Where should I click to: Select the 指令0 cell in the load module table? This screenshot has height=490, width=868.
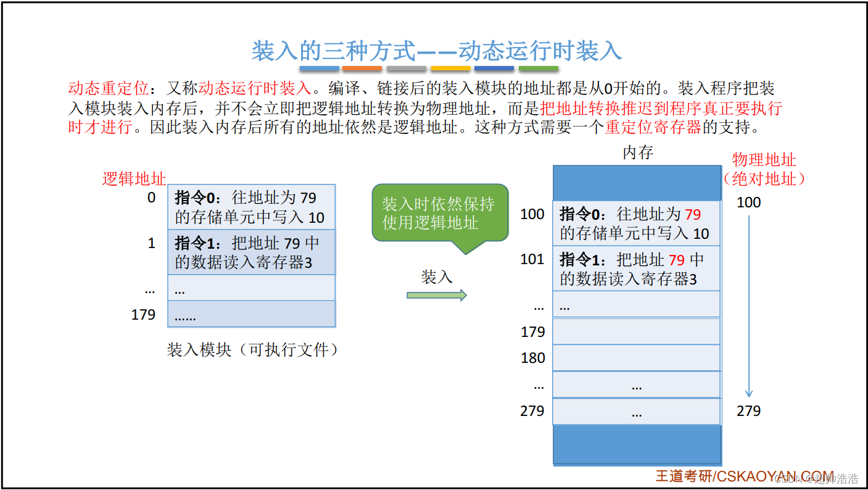252,207
